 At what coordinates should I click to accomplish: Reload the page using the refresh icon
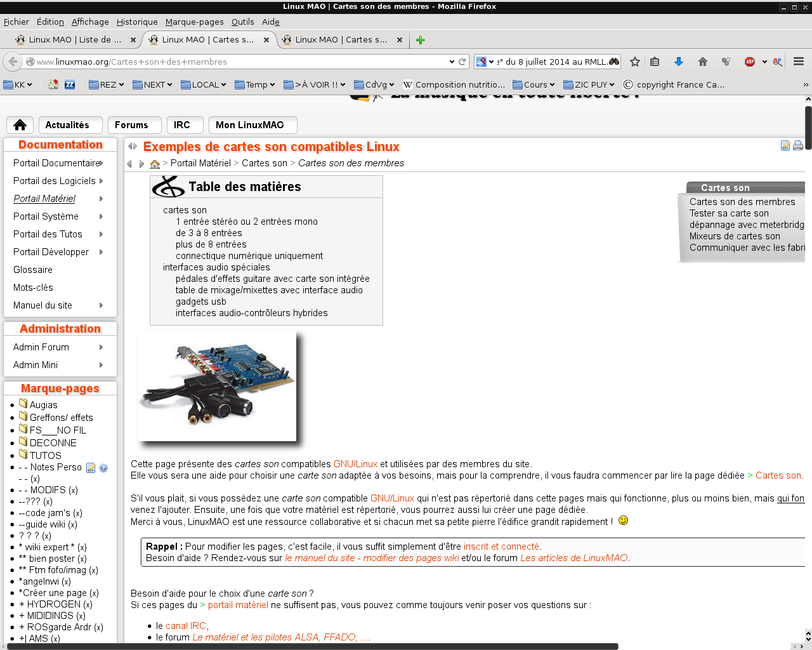point(462,62)
